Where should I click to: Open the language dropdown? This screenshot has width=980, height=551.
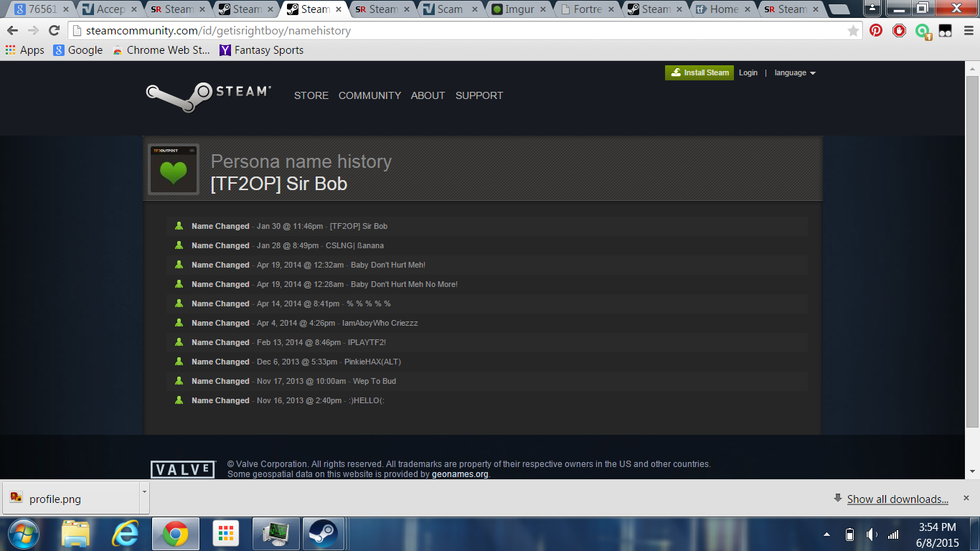(795, 72)
